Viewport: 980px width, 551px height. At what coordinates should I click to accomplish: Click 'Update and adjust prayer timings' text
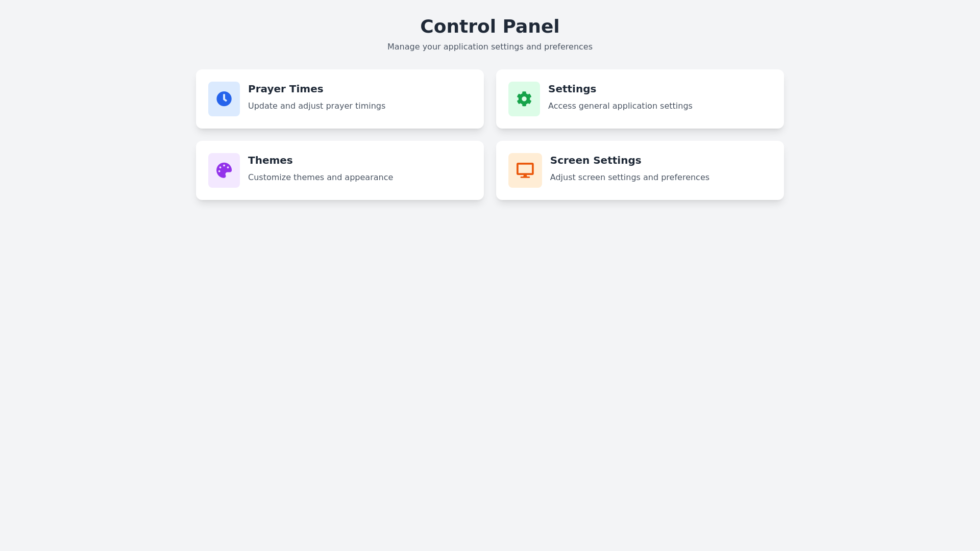point(316,106)
